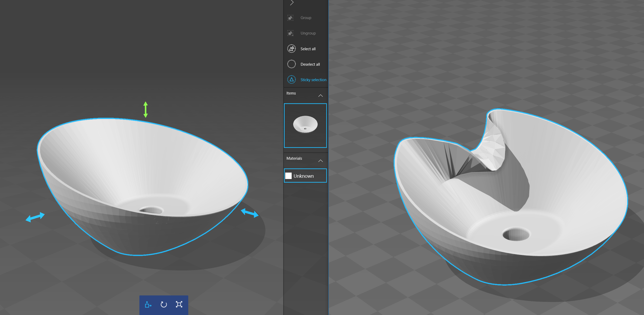Click the Select all icon
This screenshot has width=644, height=315.
click(x=291, y=49)
